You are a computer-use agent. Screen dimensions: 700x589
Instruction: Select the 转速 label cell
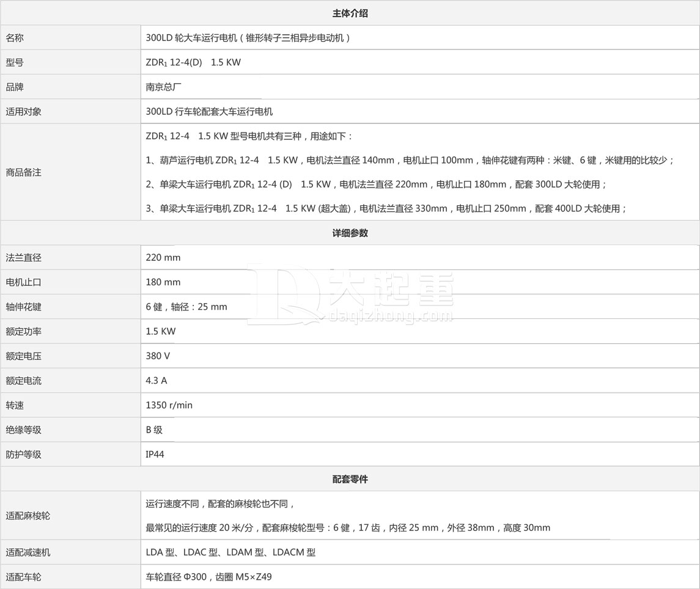click(70, 405)
